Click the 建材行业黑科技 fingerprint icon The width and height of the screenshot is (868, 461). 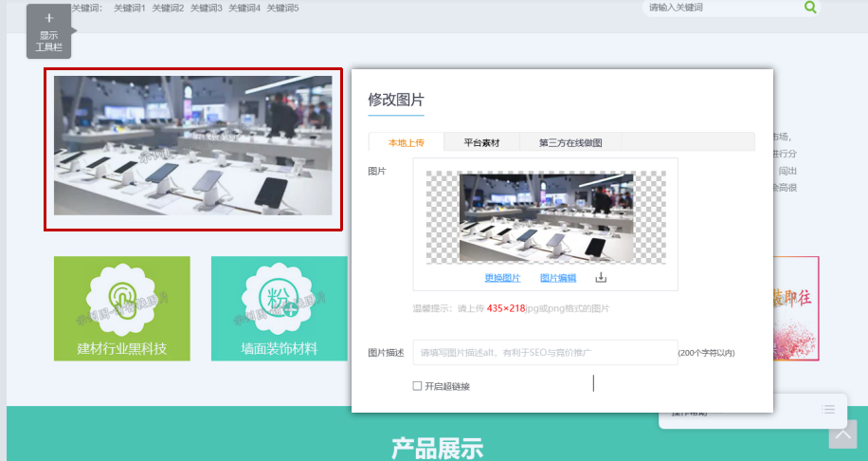click(122, 300)
